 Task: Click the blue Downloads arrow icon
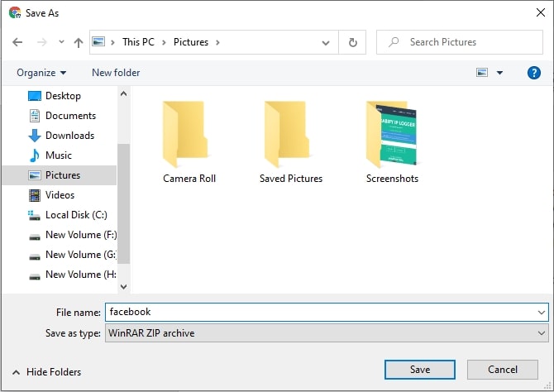click(34, 136)
